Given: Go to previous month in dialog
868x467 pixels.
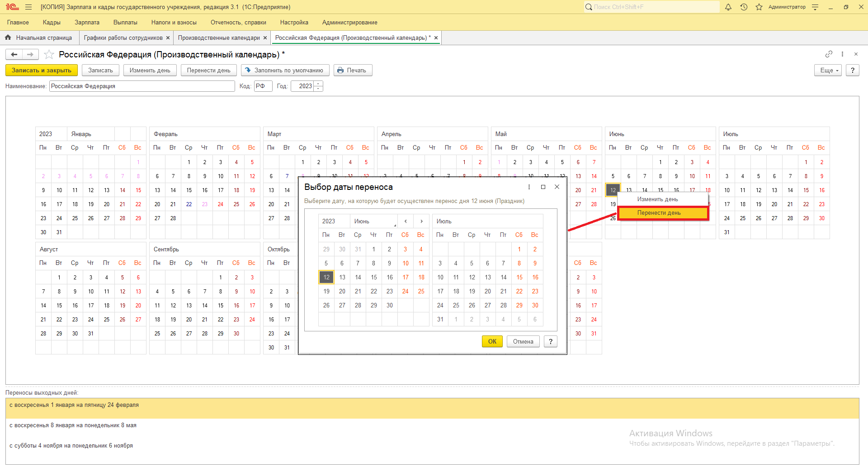Looking at the screenshot, I should click(x=406, y=221).
